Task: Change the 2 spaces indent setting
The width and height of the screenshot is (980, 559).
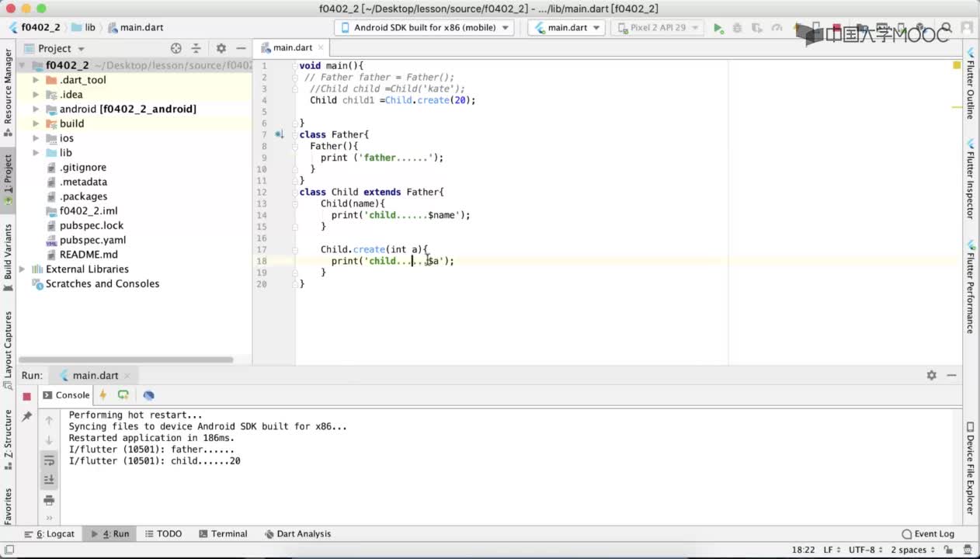Action: click(912, 550)
